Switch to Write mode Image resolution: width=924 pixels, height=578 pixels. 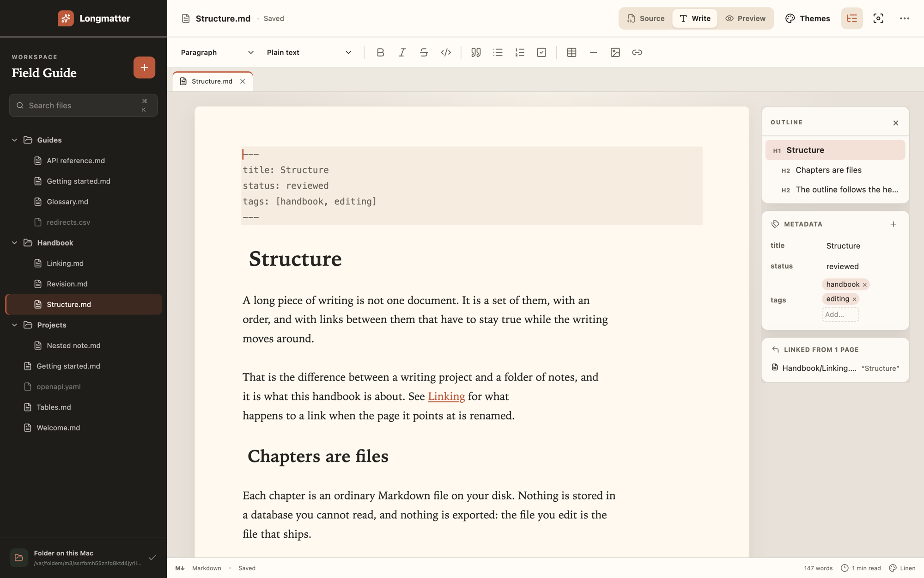click(695, 18)
